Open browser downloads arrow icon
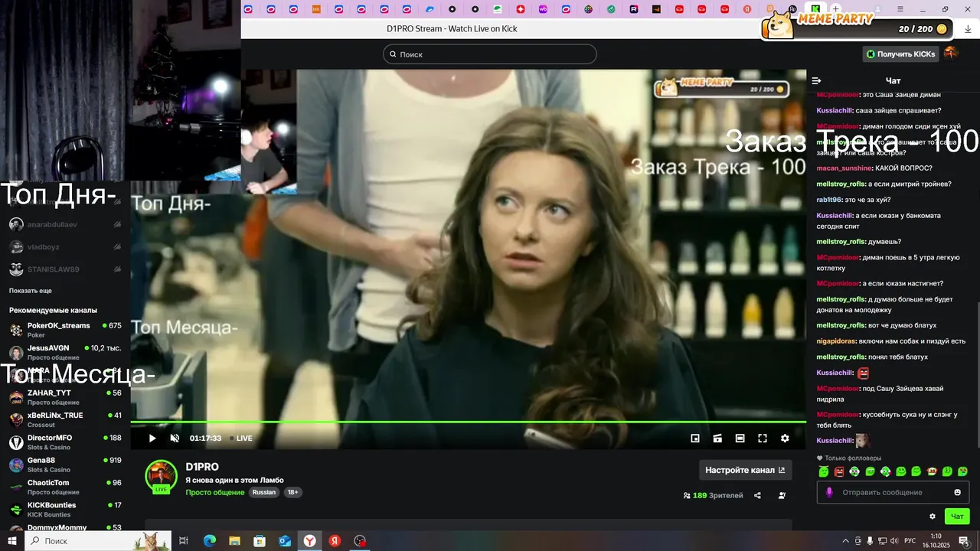 click(x=968, y=29)
